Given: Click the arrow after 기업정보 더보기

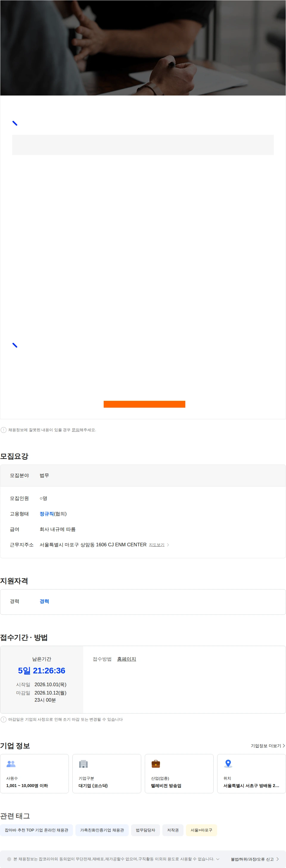Looking at the screenshot, I should pos(284,746).
